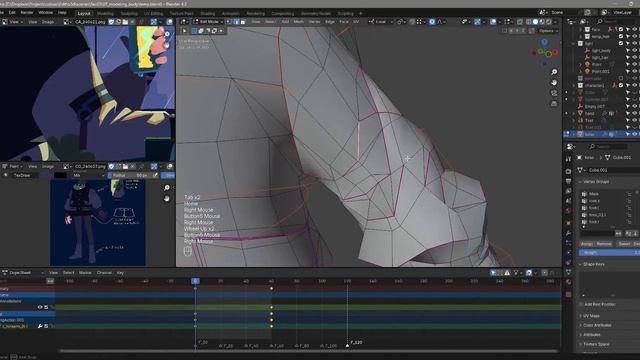640x360 pixels.
Task: Enable face select mode
Action: tap(243, 22)
